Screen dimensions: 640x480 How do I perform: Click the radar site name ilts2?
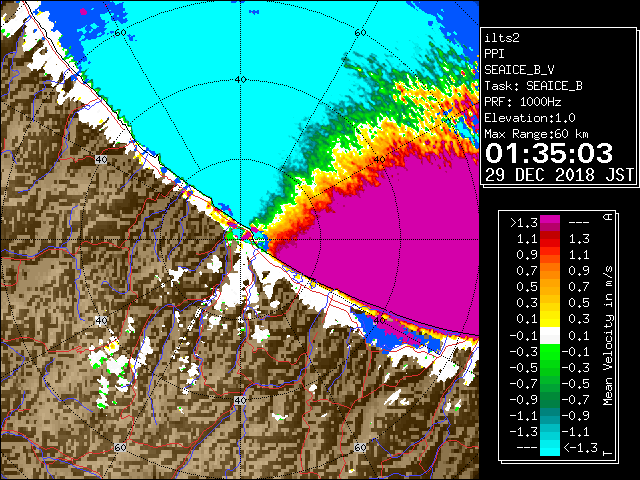[x=502, y=38]
